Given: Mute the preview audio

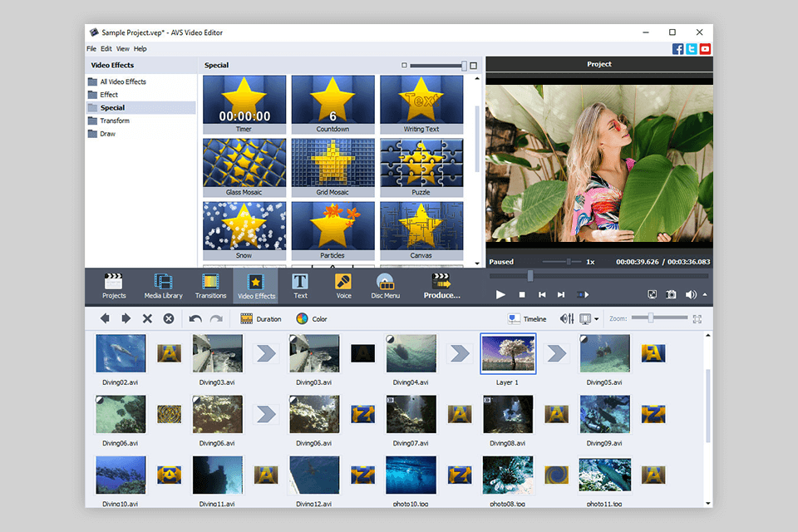Looking at the screenshot, I should pyautogui.click(x=692, y=294).
